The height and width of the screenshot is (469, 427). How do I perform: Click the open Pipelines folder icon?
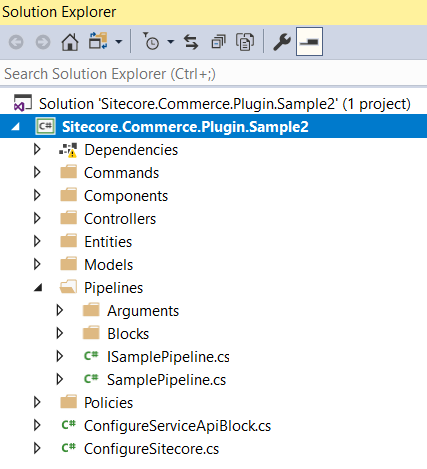[x=68, y=287]
